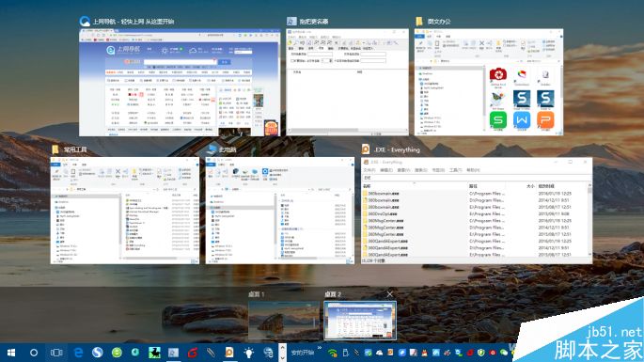
Task: Switch to the 上网导航 browser window
Action: point(180,83)
